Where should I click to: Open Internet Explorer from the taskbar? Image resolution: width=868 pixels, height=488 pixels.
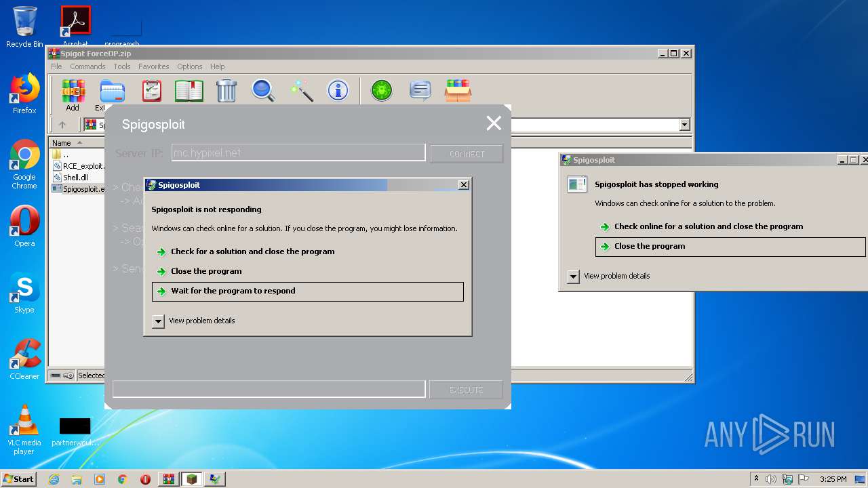(54, 479)
